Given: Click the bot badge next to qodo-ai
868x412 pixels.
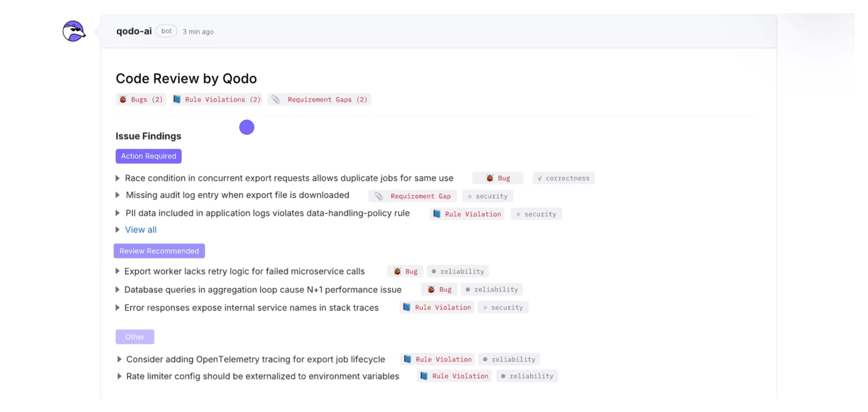Looking at the screenshot, I should [167, 31].
